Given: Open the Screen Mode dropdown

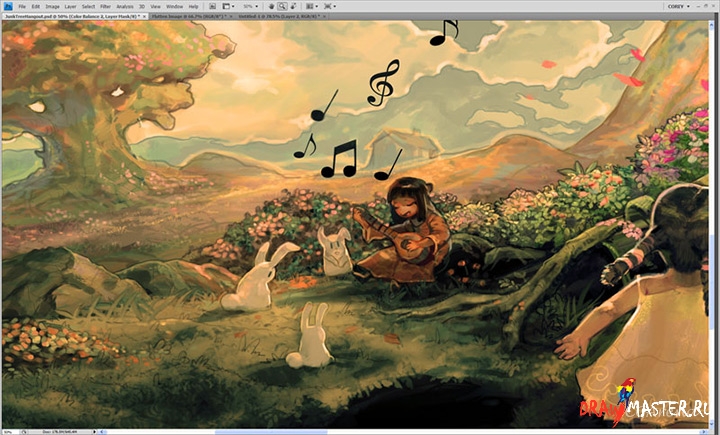Looking at the screenshot, I should click(329, 6).
